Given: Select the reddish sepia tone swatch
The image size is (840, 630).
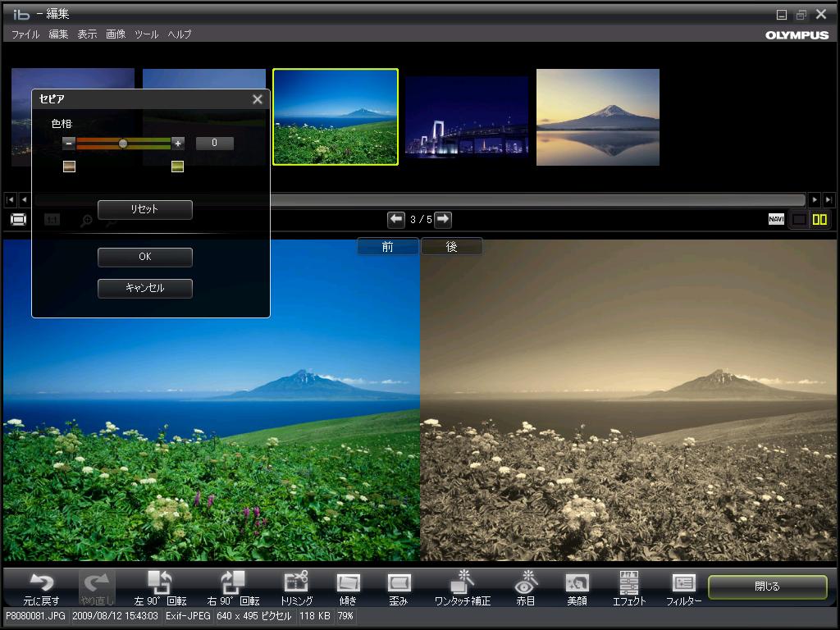Looking at the screenshot, I should click(69, 167).
